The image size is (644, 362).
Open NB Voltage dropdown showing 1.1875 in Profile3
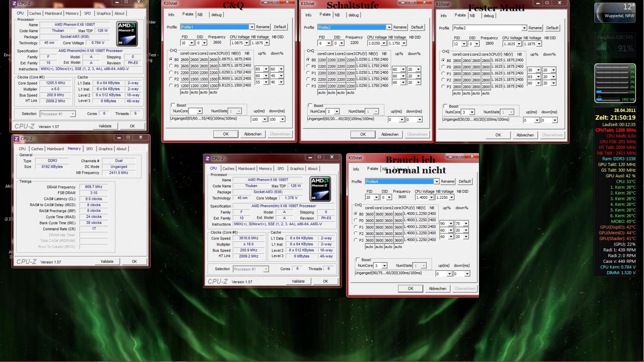click(539, 44)
